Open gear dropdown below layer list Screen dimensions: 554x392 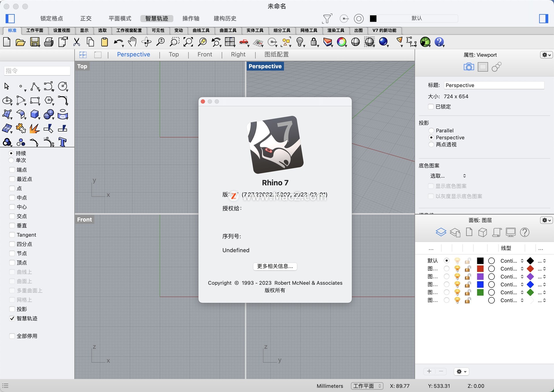(x=461, y=372)
